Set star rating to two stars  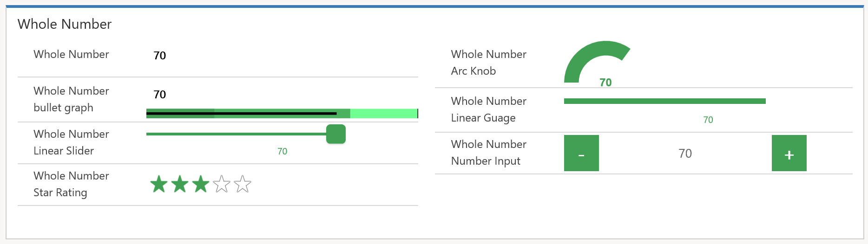(x=180, y=185)
